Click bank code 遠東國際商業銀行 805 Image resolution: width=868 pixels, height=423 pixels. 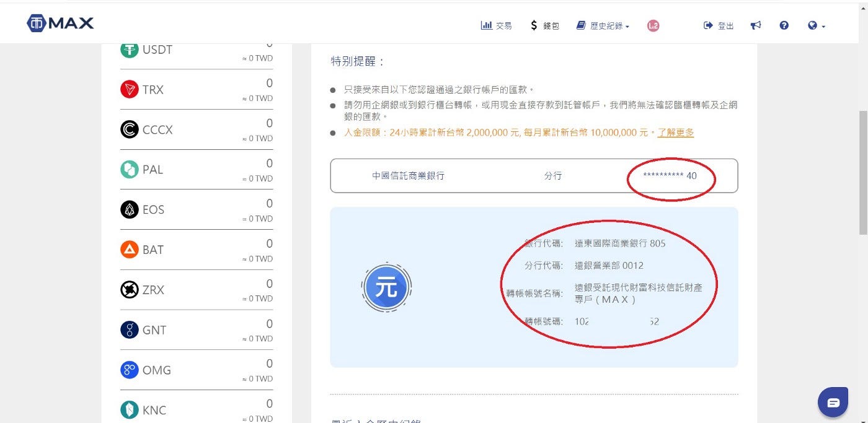coord(620,243)
